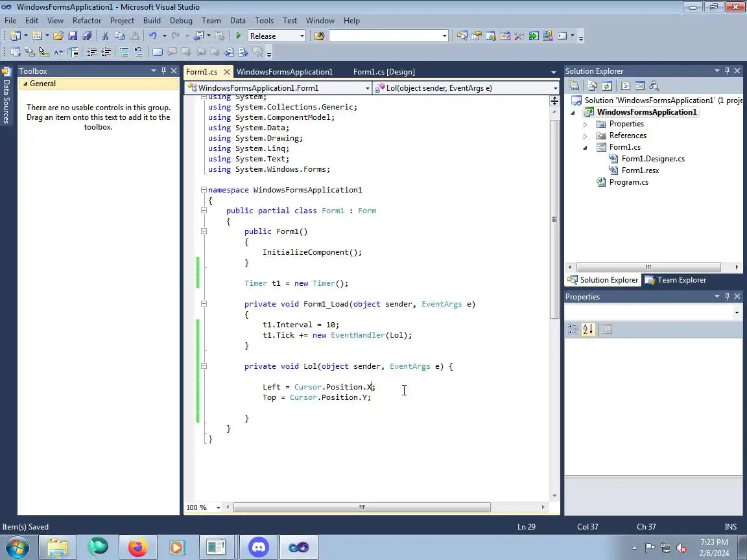This screenshot has width=747, height=560.
Task: Open the Lol(object sender, EventArgs e) member dropdown
Action: click(555, 88)
